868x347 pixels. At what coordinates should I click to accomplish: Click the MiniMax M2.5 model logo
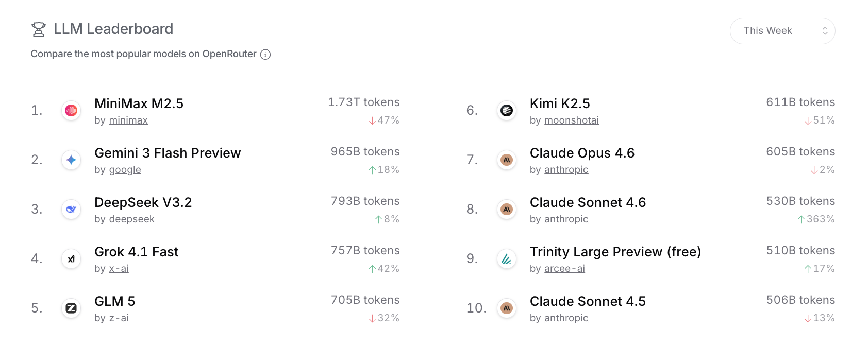[71, 110]
